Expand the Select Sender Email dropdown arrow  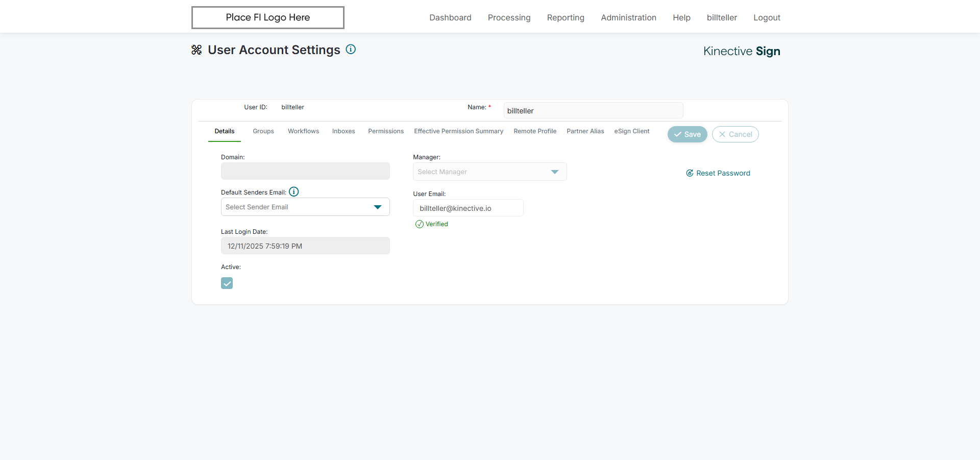pos(378,207)
